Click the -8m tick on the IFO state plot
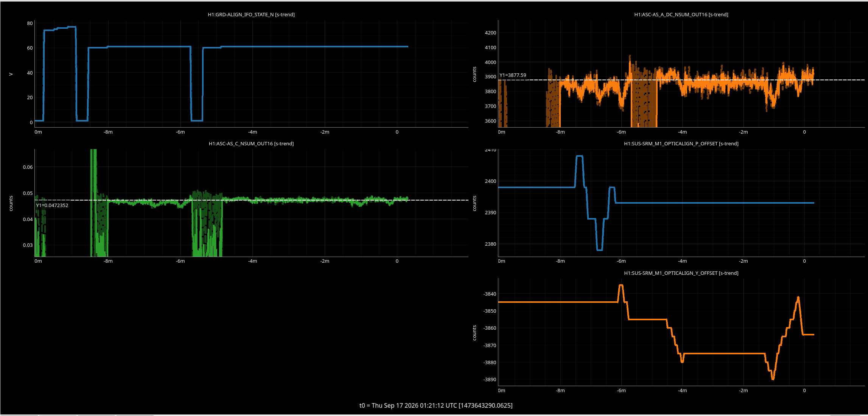 pos(108,132)
